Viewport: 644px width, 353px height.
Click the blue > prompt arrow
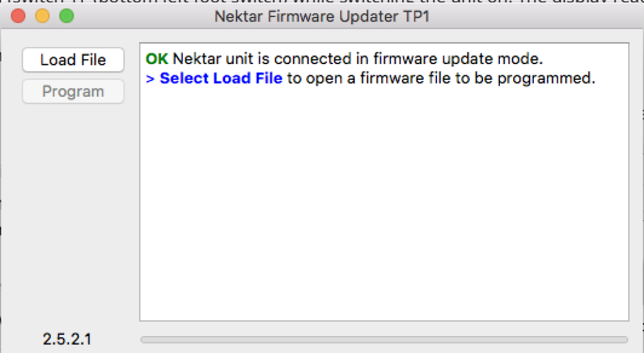[x=150, y=79]
